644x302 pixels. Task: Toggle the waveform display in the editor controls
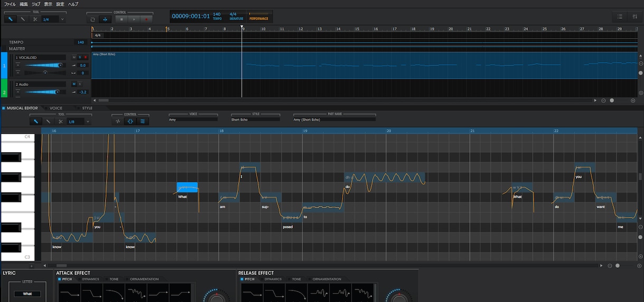point(118,121)
